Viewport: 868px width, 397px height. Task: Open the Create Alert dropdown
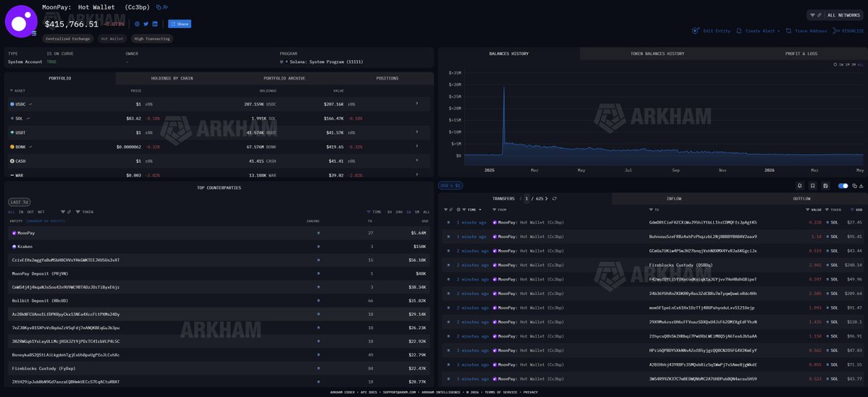tap(758, 31)
